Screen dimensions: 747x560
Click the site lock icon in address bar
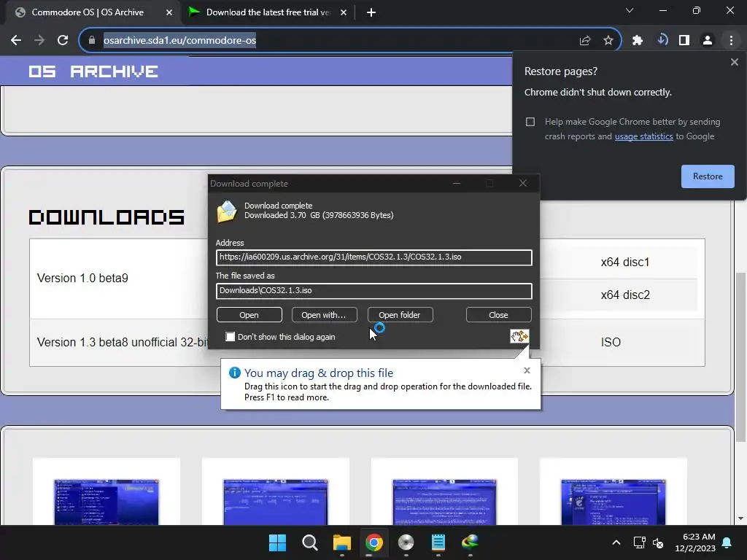point(92,41)
